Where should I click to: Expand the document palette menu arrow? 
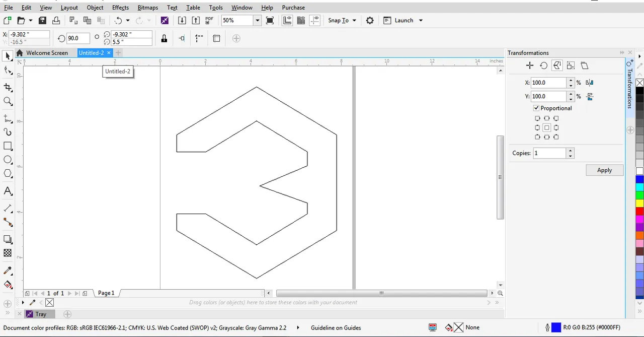(x=23, y=302)
